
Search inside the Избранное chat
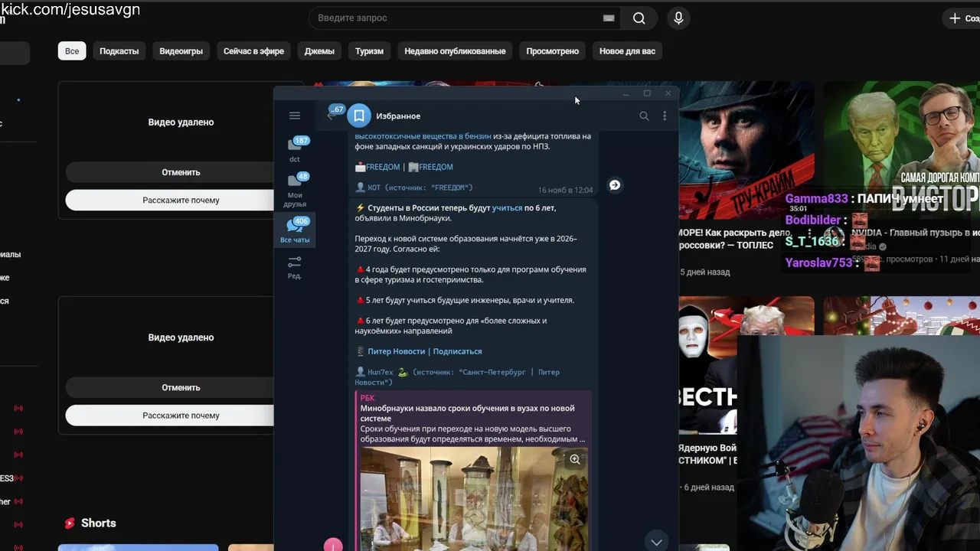click(x=644, y=116)
